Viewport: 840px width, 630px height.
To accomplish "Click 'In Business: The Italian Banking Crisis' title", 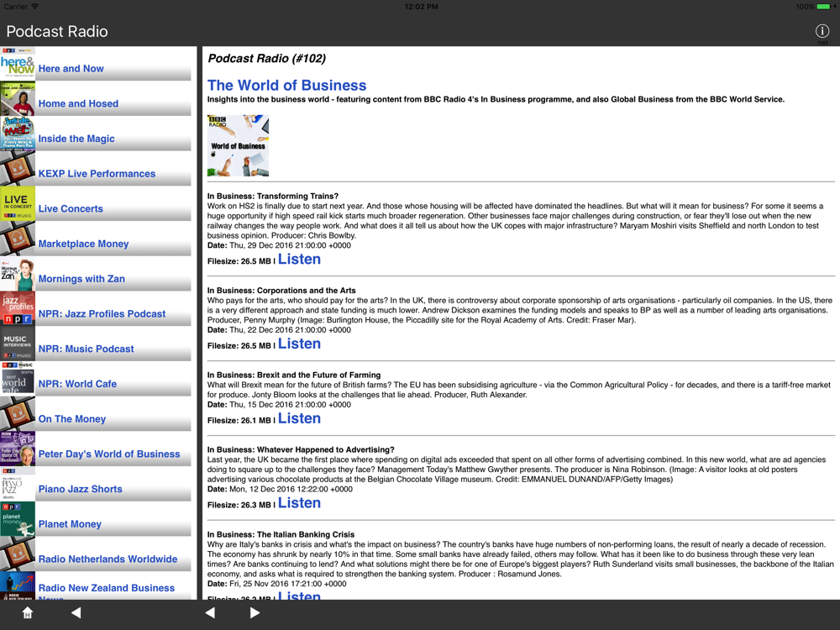I will tap(281, 534).
